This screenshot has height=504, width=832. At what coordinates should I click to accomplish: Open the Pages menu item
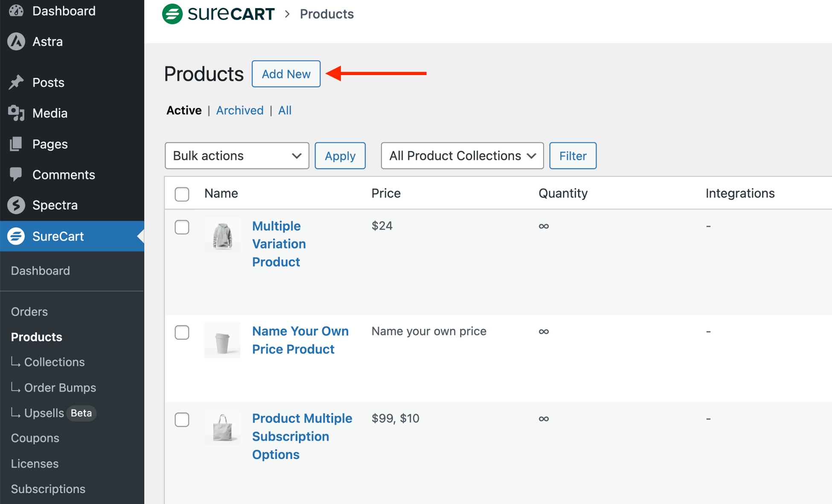[x=72, y=144]
